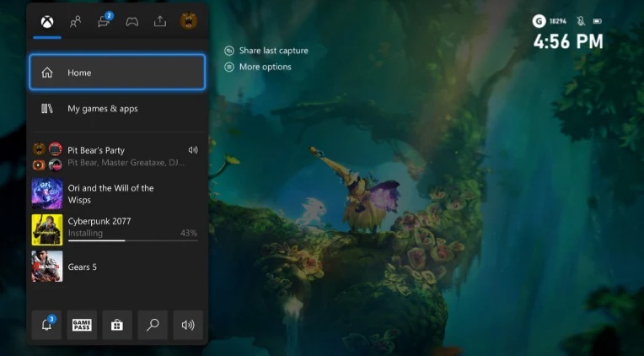Launch Ori and the Will of the Wisps

(110, 193)
